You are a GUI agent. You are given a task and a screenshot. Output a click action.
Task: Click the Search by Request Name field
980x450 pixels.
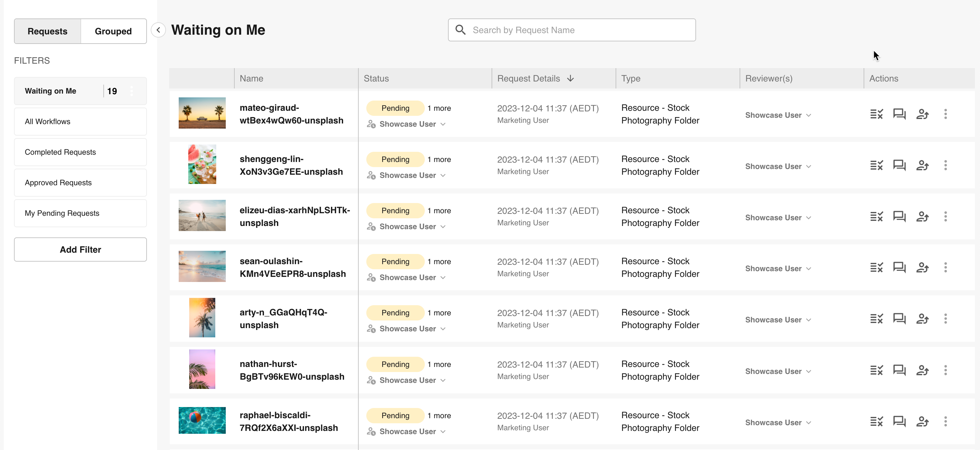[571, 30]
